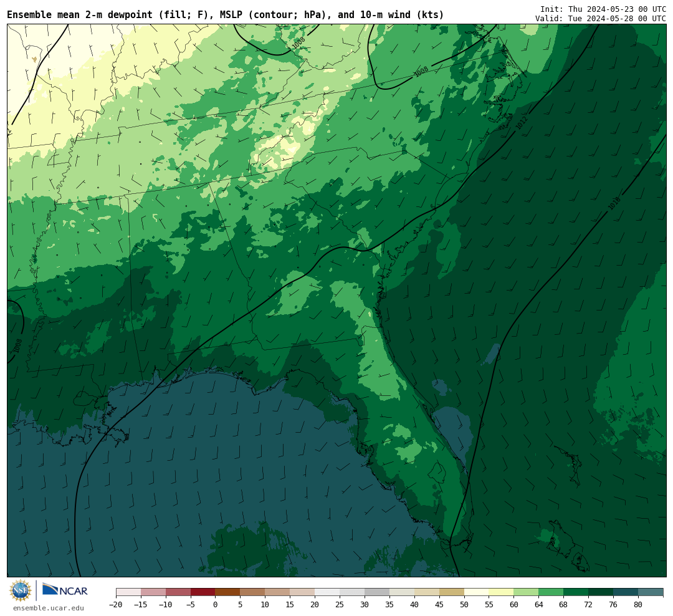Click the colorbar tick label '25'
This screenshot has width=673, height=616.
(340, 605)
